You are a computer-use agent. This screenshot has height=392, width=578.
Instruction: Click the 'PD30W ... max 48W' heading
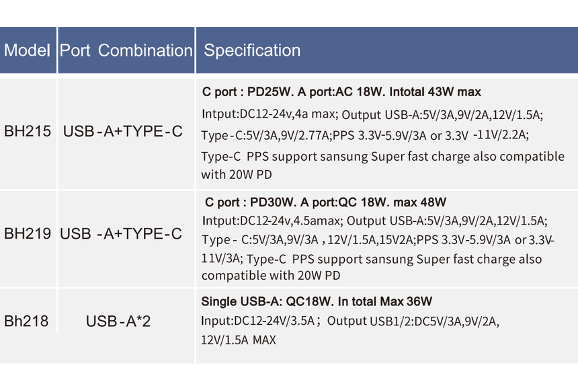point(325,202)
